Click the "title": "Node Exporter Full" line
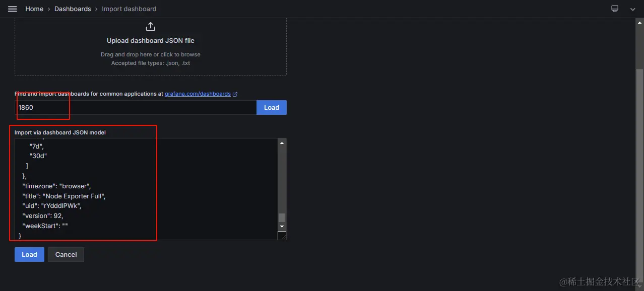 pos(64,196)
